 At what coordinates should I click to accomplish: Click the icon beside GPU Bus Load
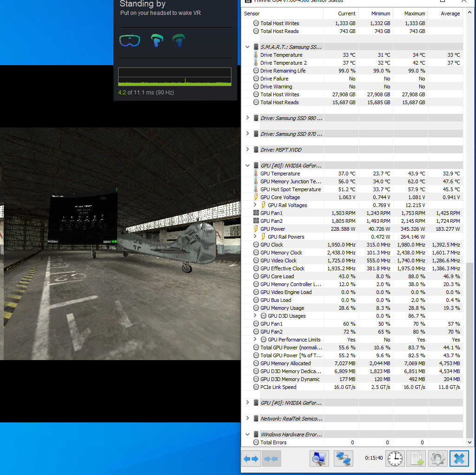point(256,300)
